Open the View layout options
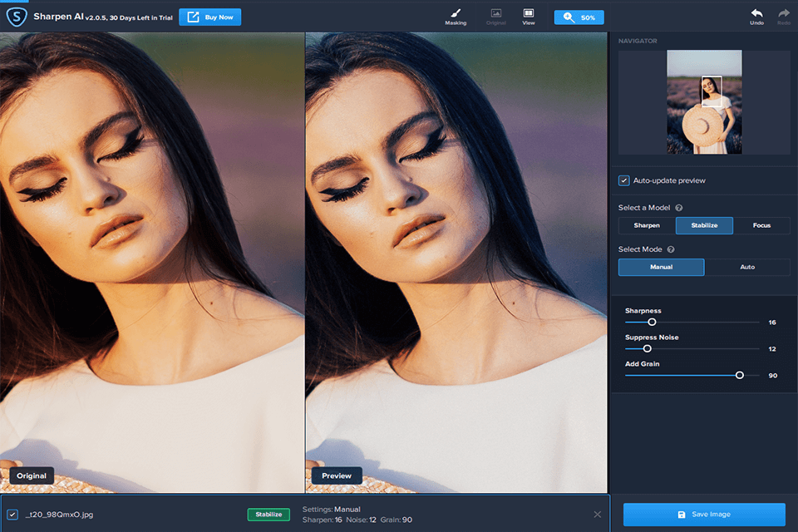This screenshot has height=532, width=798. 528,15
